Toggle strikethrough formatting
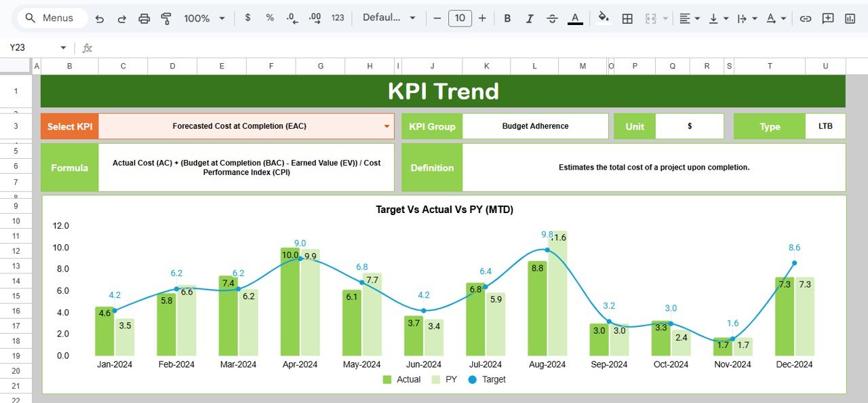Viewport: 868px width, 403px height. [552, 18]
